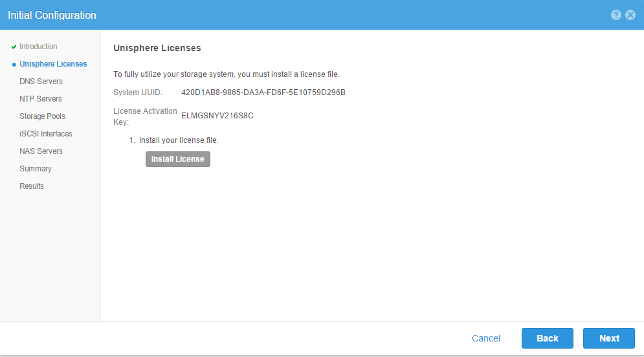Image resolution: width=644 pixels, height=357 pixels.
Task: Click the Initial Configuration title text
Action: 52,15
